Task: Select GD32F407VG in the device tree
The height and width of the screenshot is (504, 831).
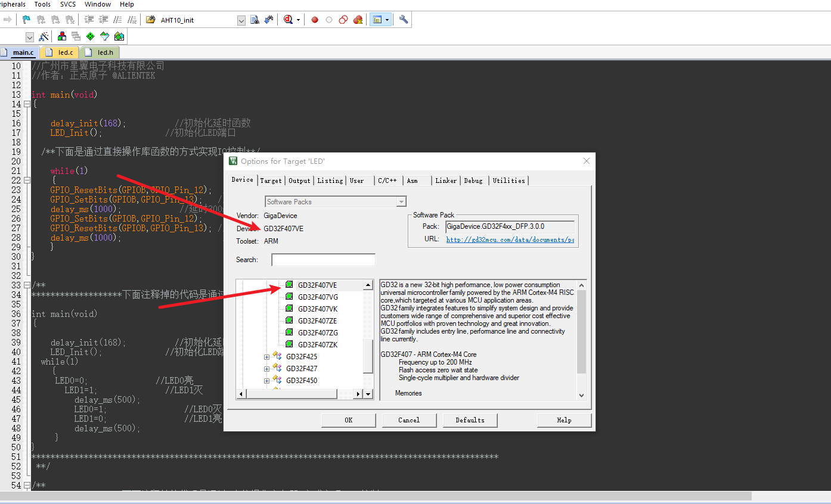Action: 318,297
